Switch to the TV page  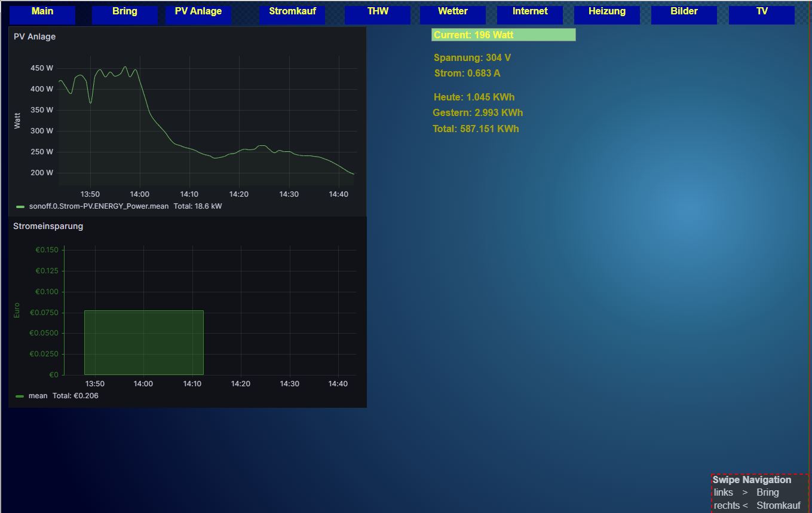point(761,14)
